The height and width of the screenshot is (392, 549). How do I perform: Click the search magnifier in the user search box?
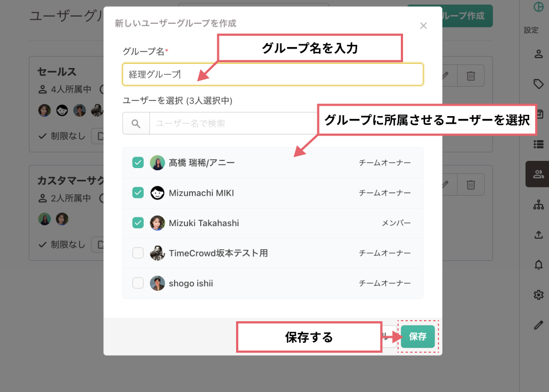(x=134, y=123)
